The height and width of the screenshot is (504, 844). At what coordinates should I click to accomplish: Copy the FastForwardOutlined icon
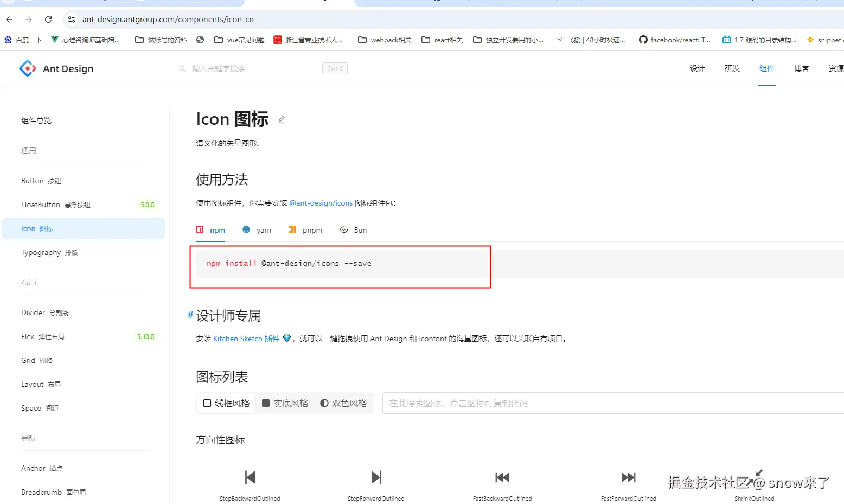629,477
